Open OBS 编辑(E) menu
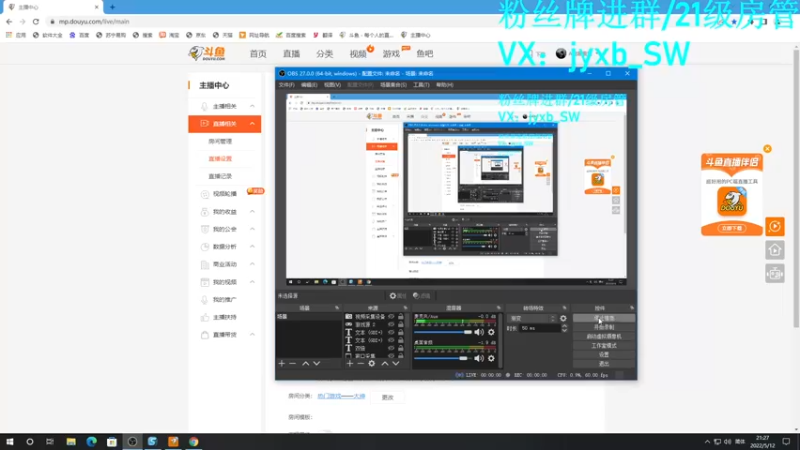The width and height of the screenshot is (800, 450). click(309, 85)
